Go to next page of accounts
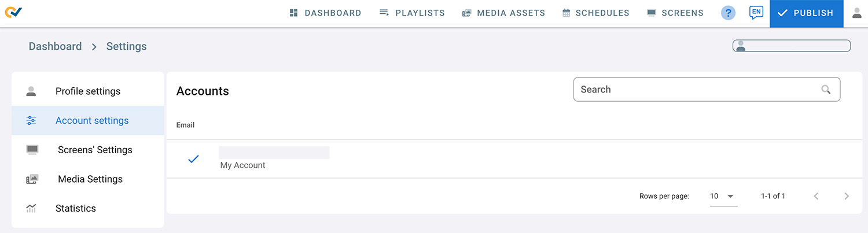868x233 pixels. coord(846,197)
